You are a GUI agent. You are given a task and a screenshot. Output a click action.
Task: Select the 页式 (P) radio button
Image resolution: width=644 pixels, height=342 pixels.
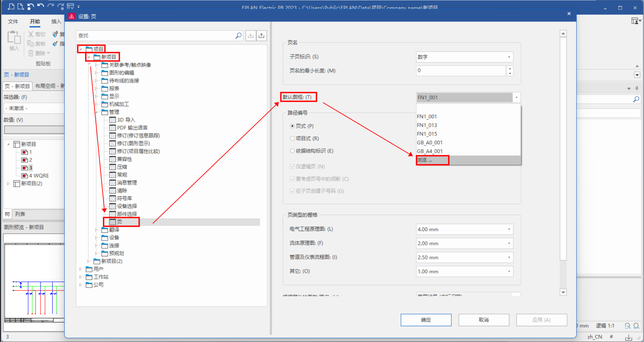click(x=292, y=126)
